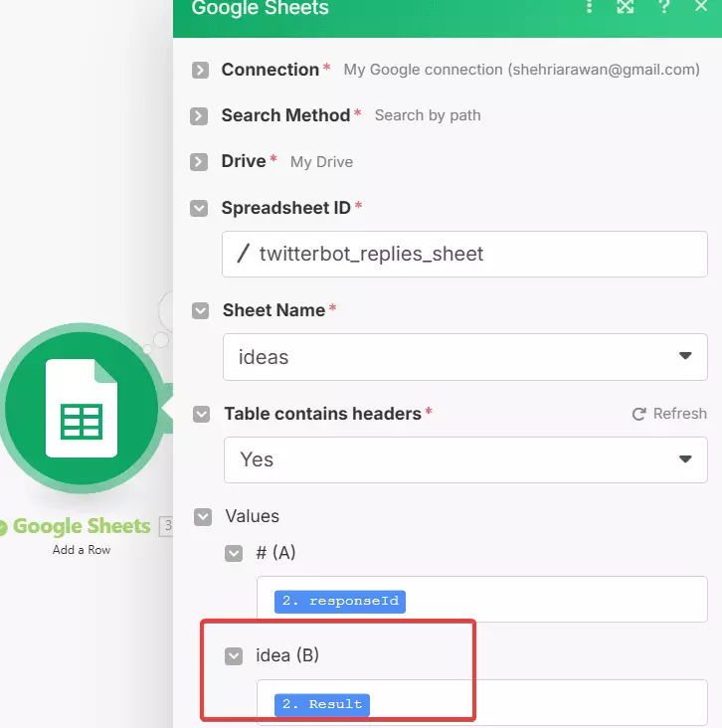Collapse the # (A) field toggle
The height and width of the screenshot is (728, 722).
[x=234, y=553]
